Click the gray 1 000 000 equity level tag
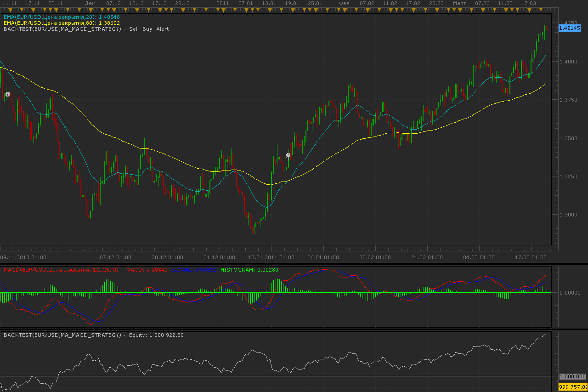 (x=573, y=376)
